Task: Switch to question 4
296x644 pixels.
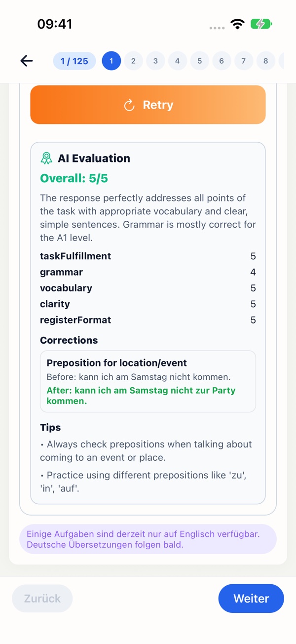Action: tap(178, 61)
